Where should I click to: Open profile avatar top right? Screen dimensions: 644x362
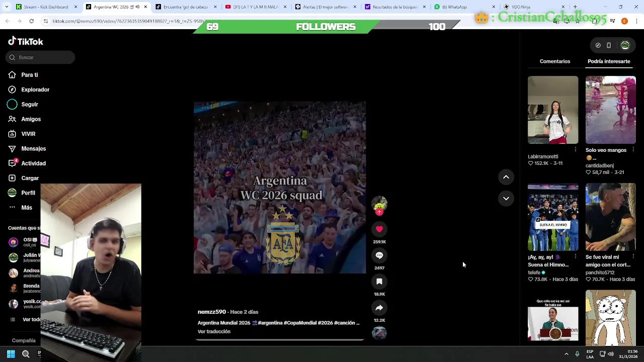point(625,45)
